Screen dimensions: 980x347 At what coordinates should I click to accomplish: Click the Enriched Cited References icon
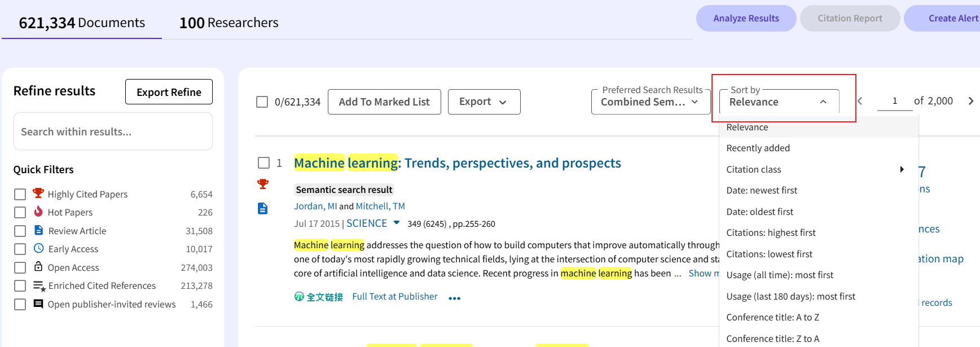(39, 285)
